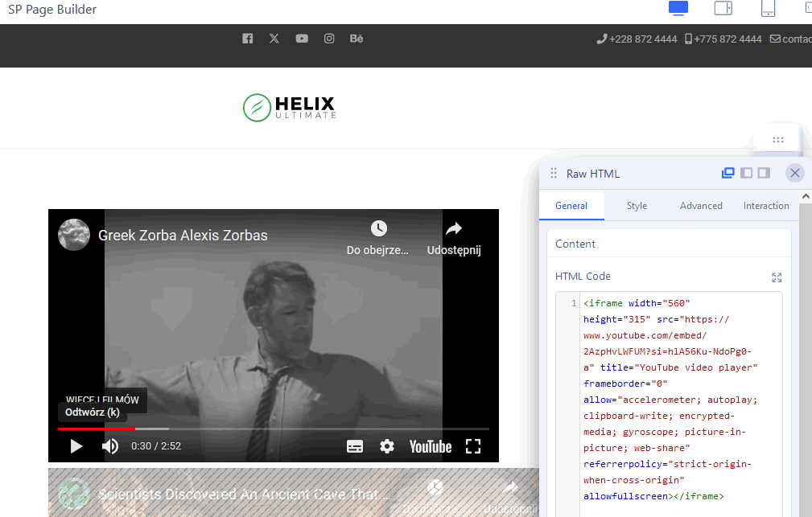Dock the Raw HTML panel left
This screenshot has width=812, height=517.
(x=746, y=173)
